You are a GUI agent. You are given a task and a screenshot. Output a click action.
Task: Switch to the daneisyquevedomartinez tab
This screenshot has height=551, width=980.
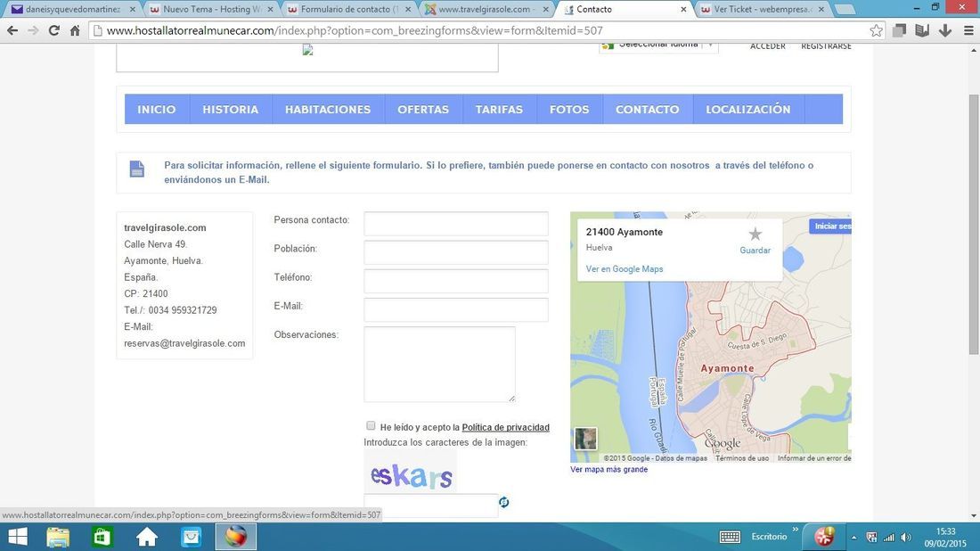[x=72, y=10]
